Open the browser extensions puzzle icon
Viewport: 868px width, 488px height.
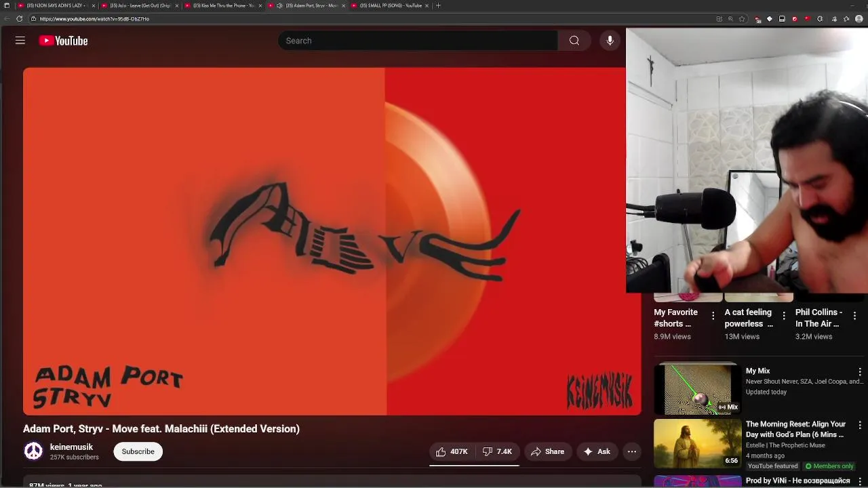[x=820, y=19]
